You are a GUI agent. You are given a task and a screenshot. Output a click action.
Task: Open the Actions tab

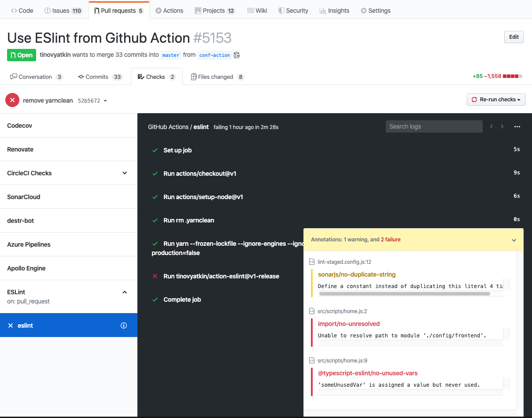(170, 11)
